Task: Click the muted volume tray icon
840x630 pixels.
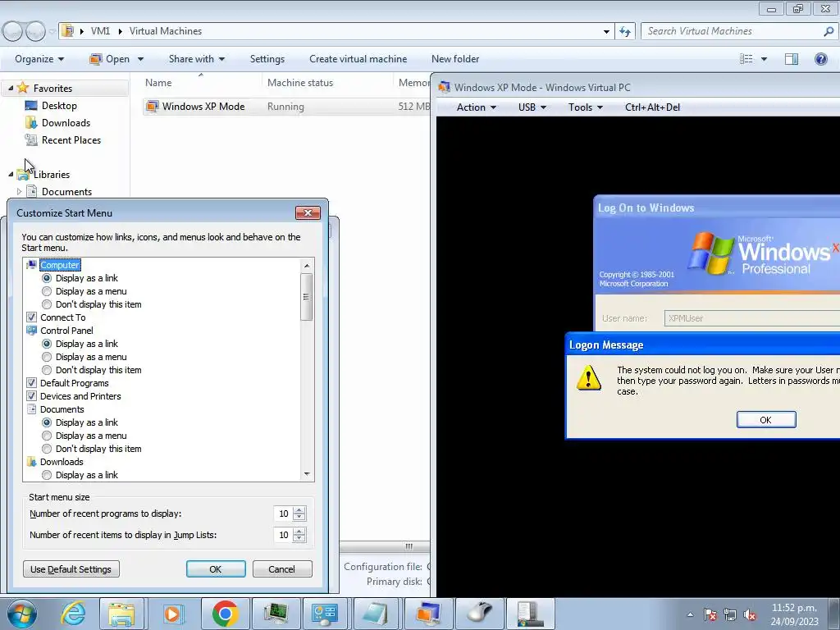Action: [750, 614]
